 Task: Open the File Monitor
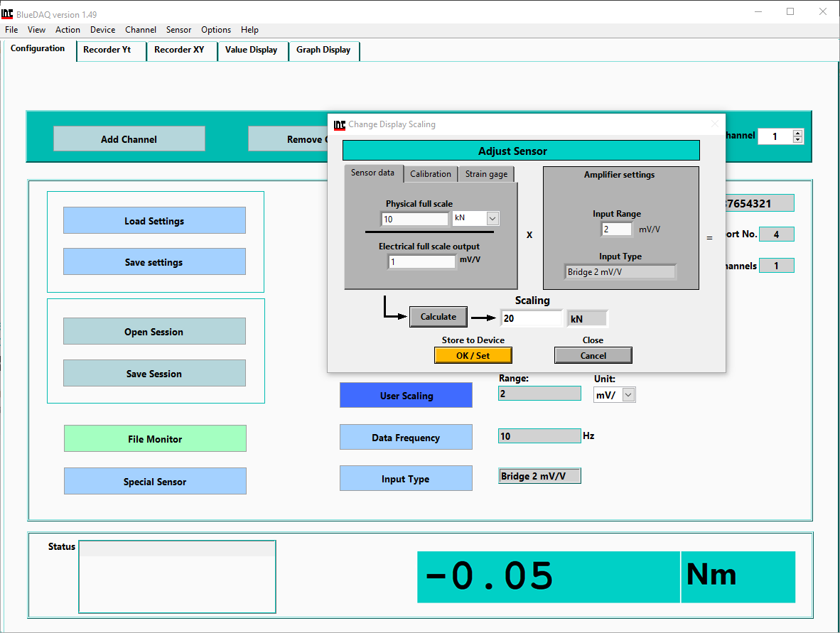tap(155, 439)
